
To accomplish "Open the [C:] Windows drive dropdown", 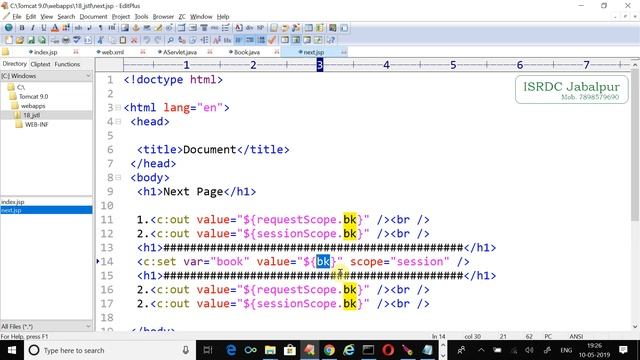I will (x=88, y=76).
